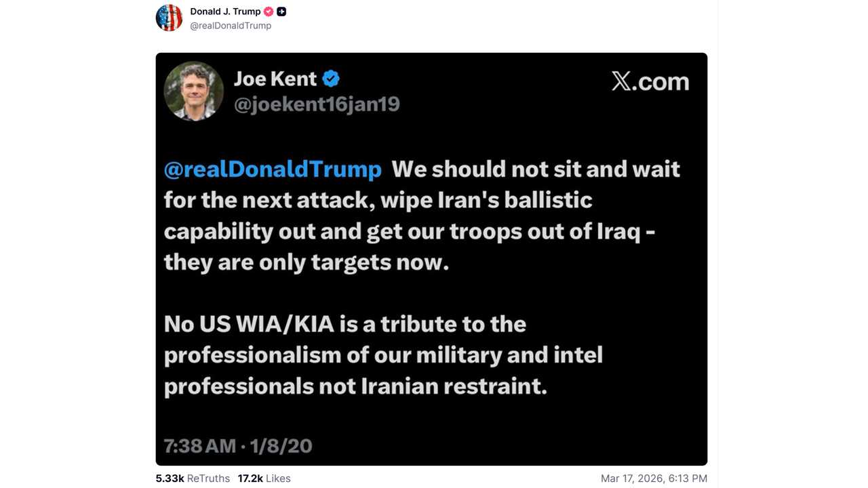The width and height of the screenshot is (868, 488).
Task: Click the line 'they are only targets now.'
Action: pyautogui.click(x=307, y=262)
